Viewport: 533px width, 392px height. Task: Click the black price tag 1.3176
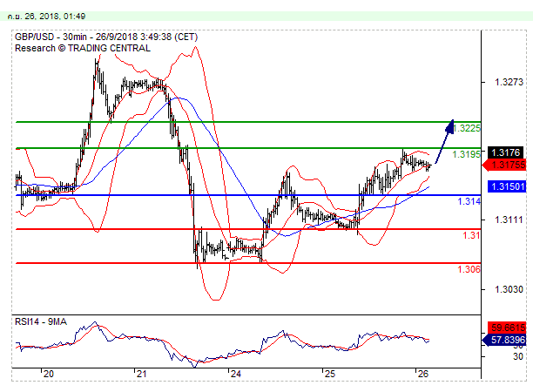pyautogui.click(x=505, y=152)
